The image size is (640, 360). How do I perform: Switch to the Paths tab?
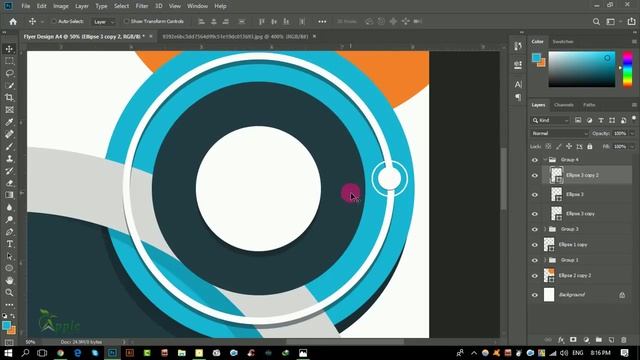[x=589, y=105]
